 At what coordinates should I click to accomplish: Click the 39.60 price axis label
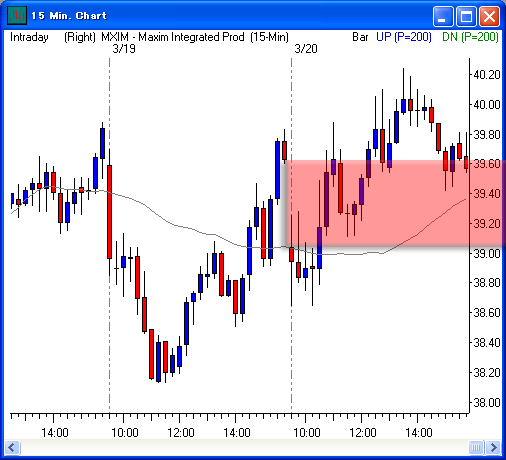[487, 164]
